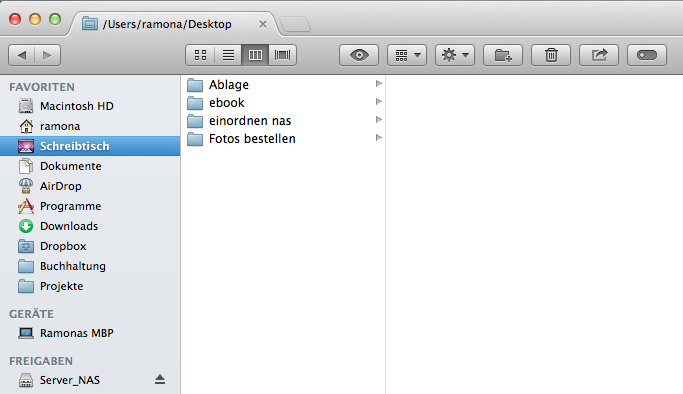Click the Fotos bestellen folder icon
Viewport: 683px width, 394px height.
pyautogui.click(x=195, y=139)
